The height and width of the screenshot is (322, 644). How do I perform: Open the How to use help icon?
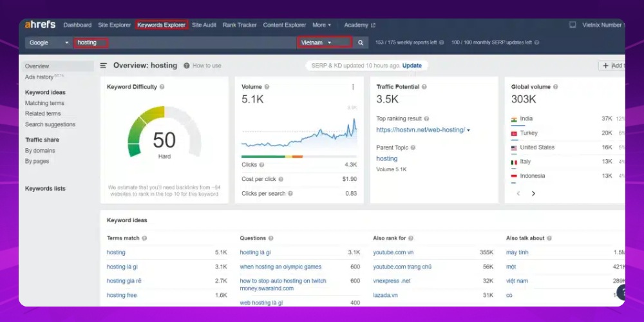(187, 66)
